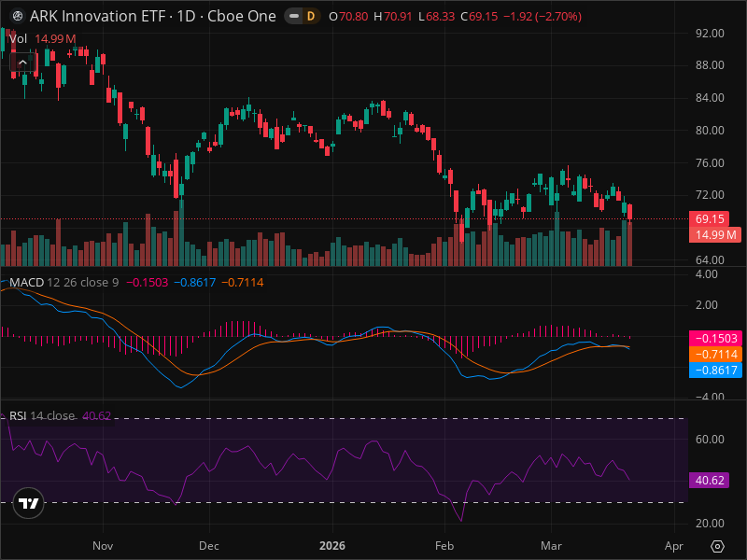
Task: Click the 40.62 RSI value label on the axis
Action: [x=709, y=480]
